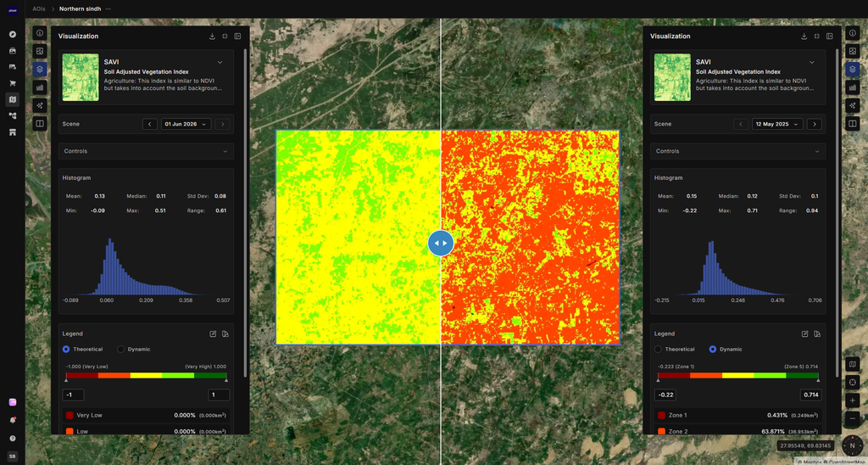Image resolution: width=868 pixels, height=465 pixels.
Task: Click Zone 2 row showing 63.871%
Action: 738,431
